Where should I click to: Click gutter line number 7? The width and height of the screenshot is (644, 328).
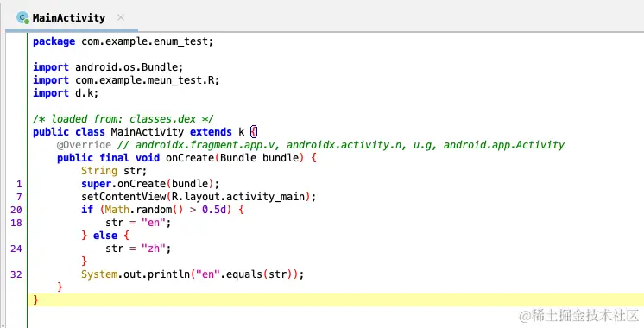pyautogui.click(x=19, y=197)
